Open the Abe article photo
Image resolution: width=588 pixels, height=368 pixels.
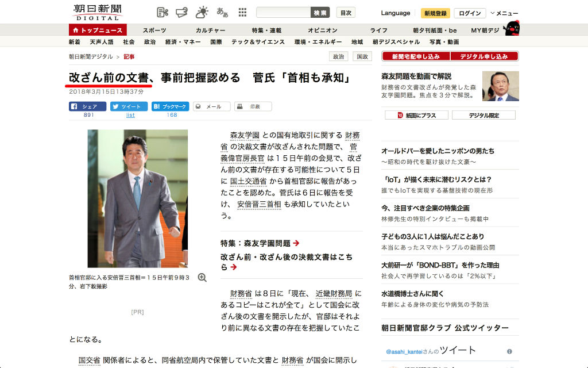pyautogui.click(x=138, y=198)
